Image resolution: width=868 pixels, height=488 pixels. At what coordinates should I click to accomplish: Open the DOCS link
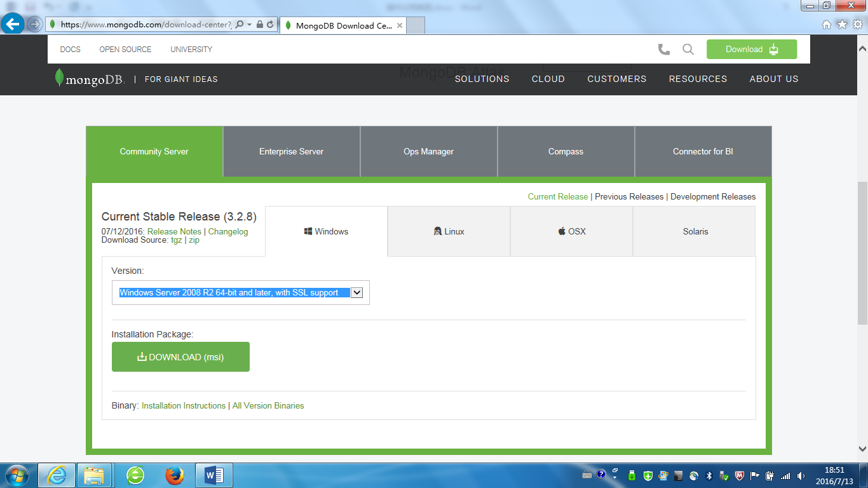70,50
